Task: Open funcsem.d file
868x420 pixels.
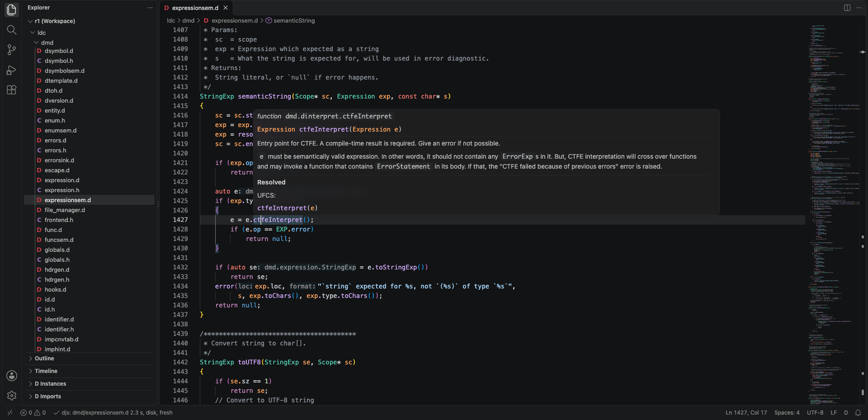Action: (59, 240)
